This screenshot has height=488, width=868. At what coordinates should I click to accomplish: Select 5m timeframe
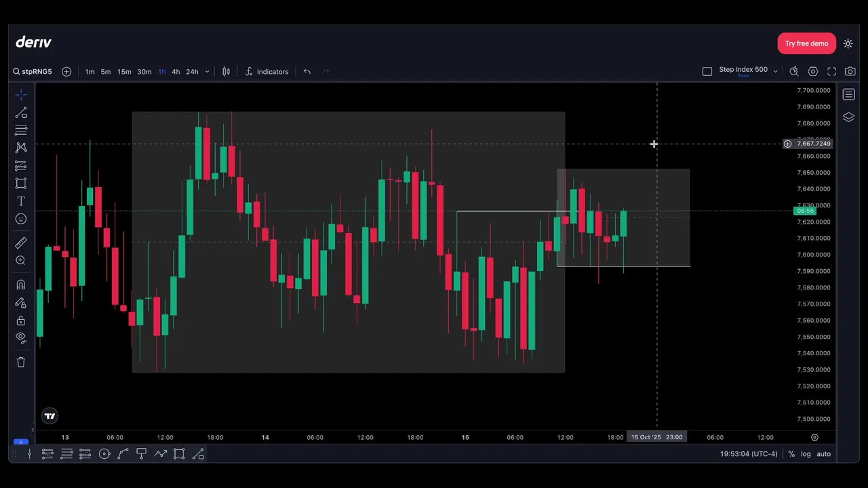coord(106,71)
